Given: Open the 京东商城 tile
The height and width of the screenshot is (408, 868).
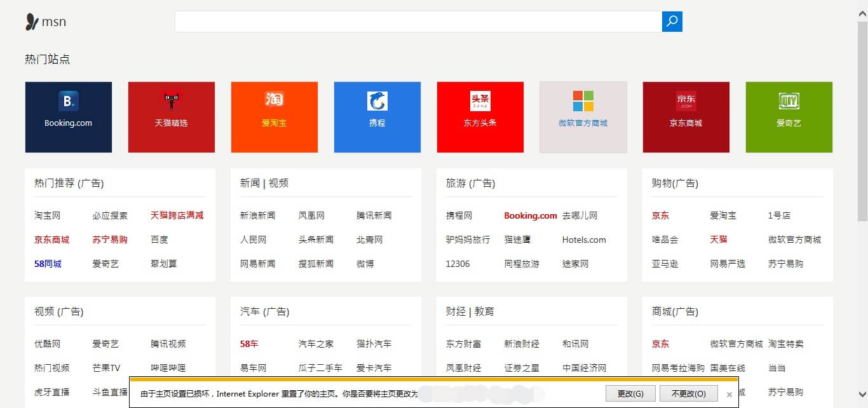Looking at the screenshot, I should (x=686, y=117).
